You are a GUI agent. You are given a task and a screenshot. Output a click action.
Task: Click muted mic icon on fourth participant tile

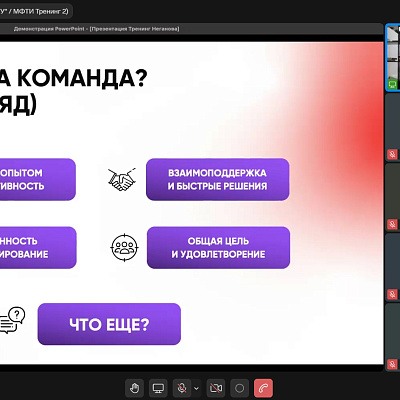(x=392, y=294)
